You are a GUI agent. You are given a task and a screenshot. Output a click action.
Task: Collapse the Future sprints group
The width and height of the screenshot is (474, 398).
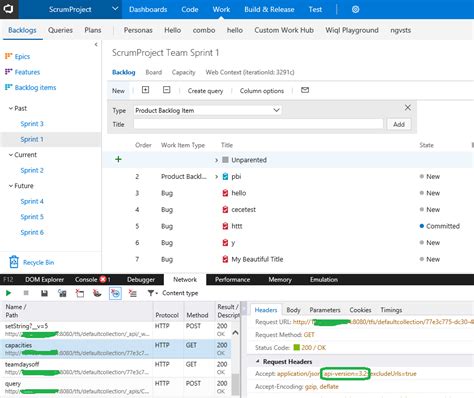pos(11,186)
